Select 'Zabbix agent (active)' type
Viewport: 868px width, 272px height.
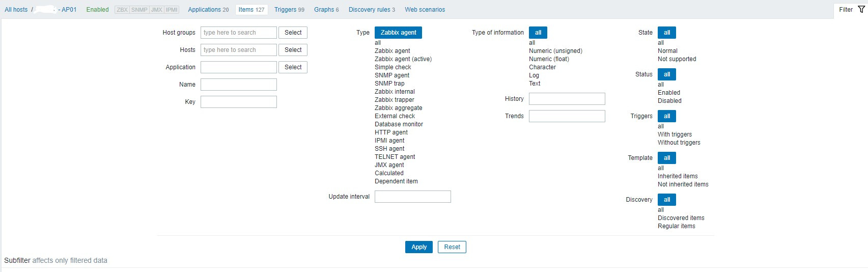403,59
